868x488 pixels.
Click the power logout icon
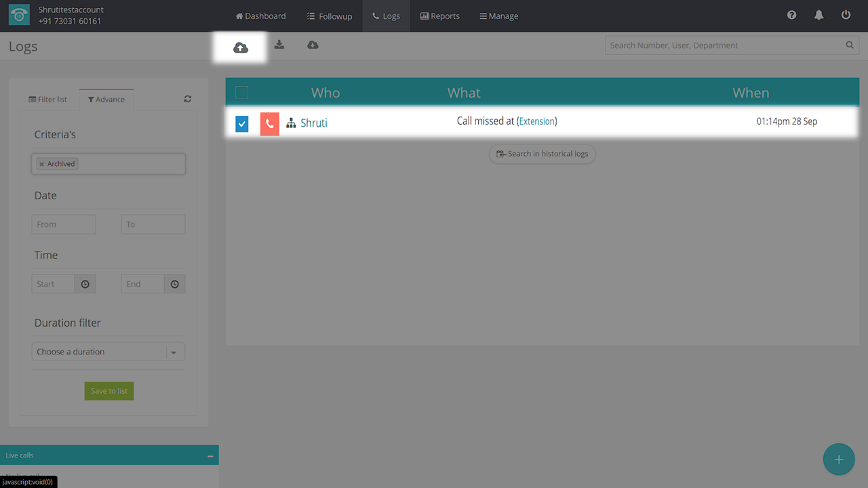846,15
